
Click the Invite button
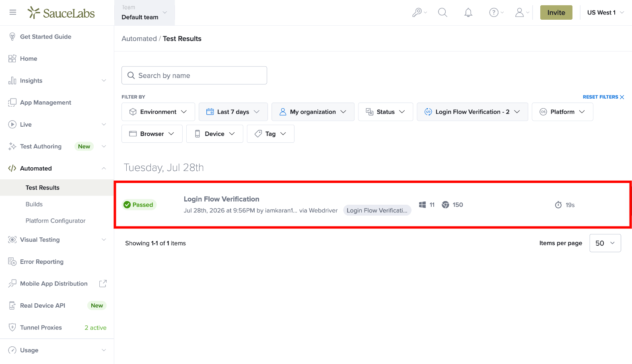click(x=556, y=12)
